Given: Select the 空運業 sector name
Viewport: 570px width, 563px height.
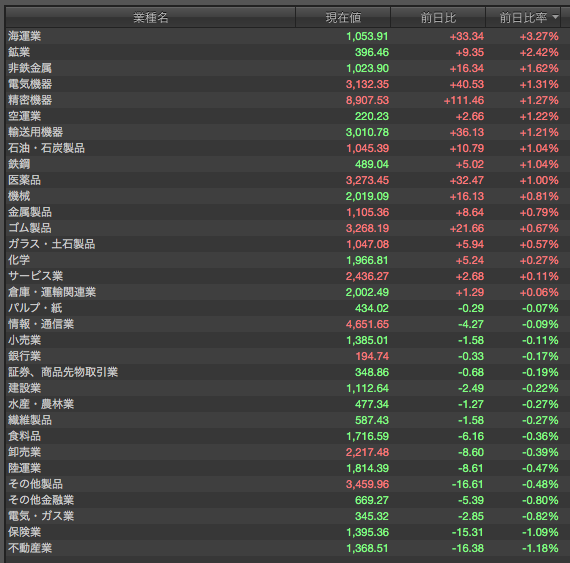Looking at the screenshot, I should pyautogui.click(x=25, y=116).
